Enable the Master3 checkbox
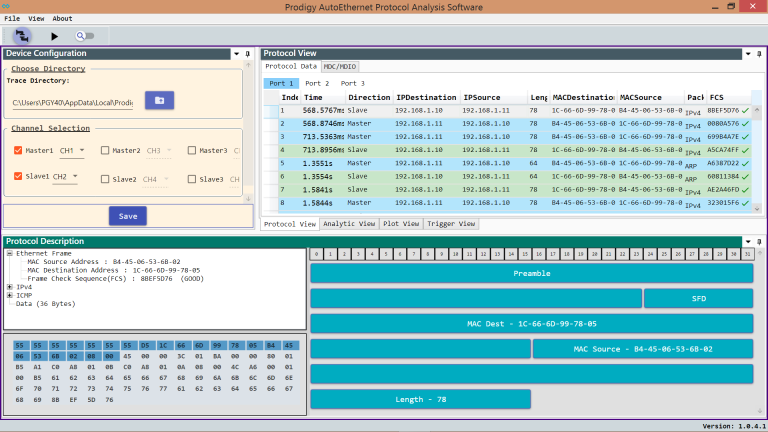768x432 pixels. point(192,150)
